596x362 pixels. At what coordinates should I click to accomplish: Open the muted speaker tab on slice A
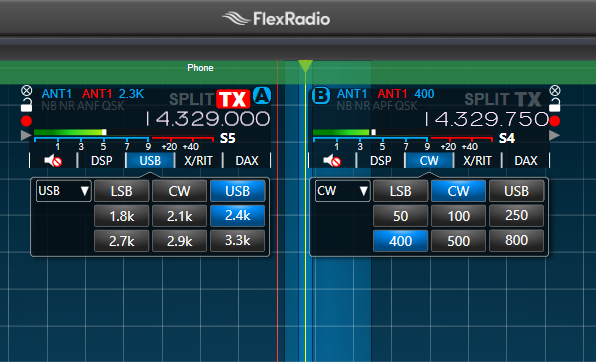point(53,160)
